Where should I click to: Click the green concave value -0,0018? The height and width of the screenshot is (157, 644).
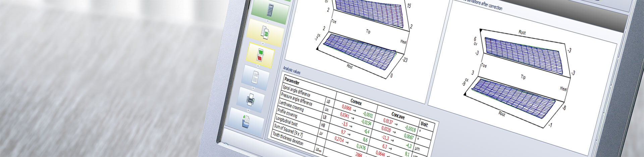[410, 129]
